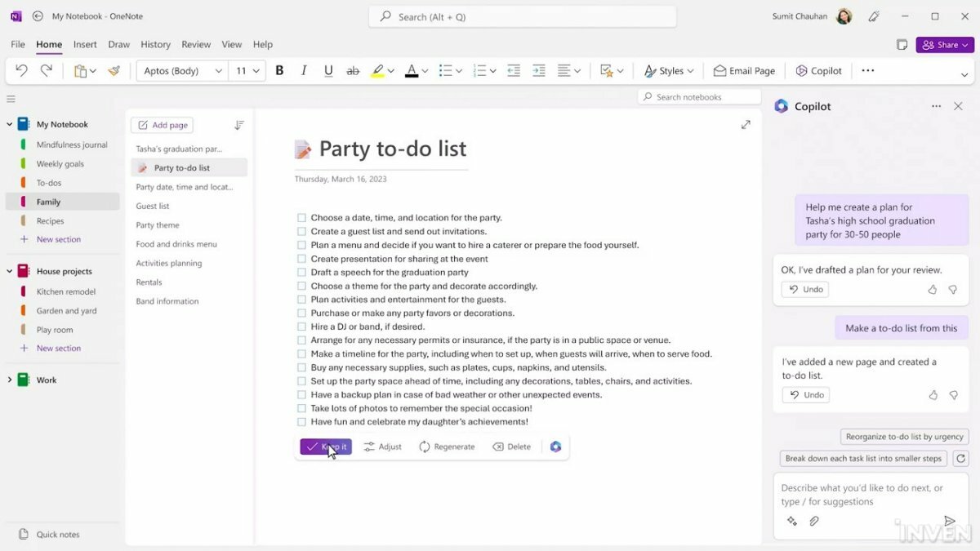Viewport: 980px width, 551px height.
Task: Expand page to full view icon
Action: [x=746, y=124]
